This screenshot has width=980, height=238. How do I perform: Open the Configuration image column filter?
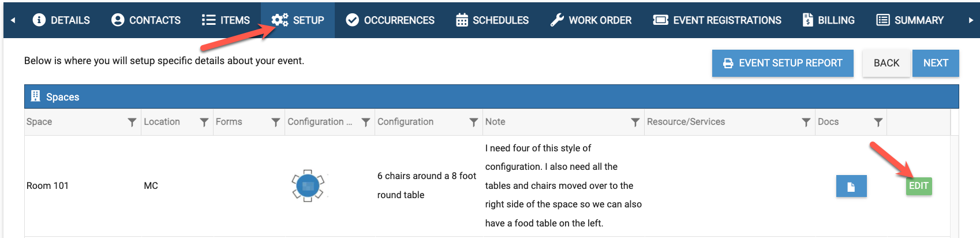[365, 122]
